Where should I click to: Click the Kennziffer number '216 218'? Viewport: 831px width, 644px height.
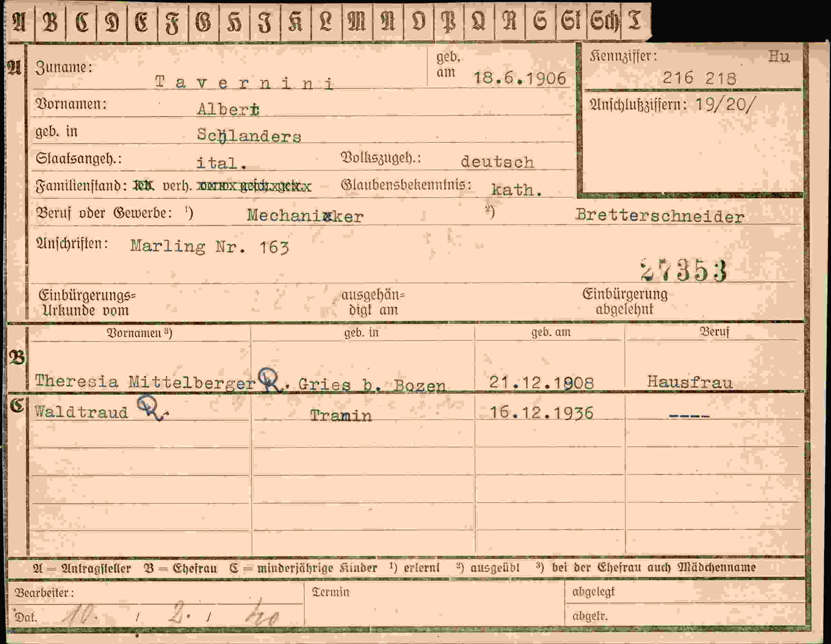click(x=699, y=78)
